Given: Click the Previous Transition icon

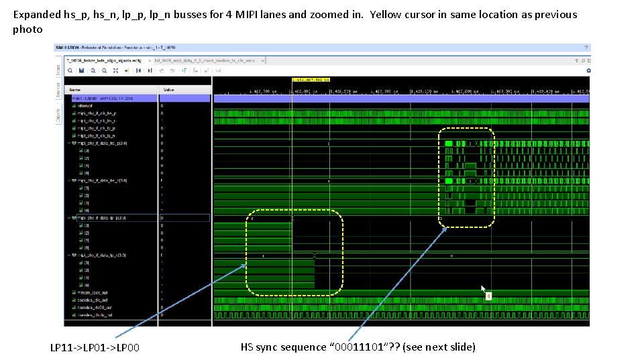Looking at the screenshot, I should [162, 70].
